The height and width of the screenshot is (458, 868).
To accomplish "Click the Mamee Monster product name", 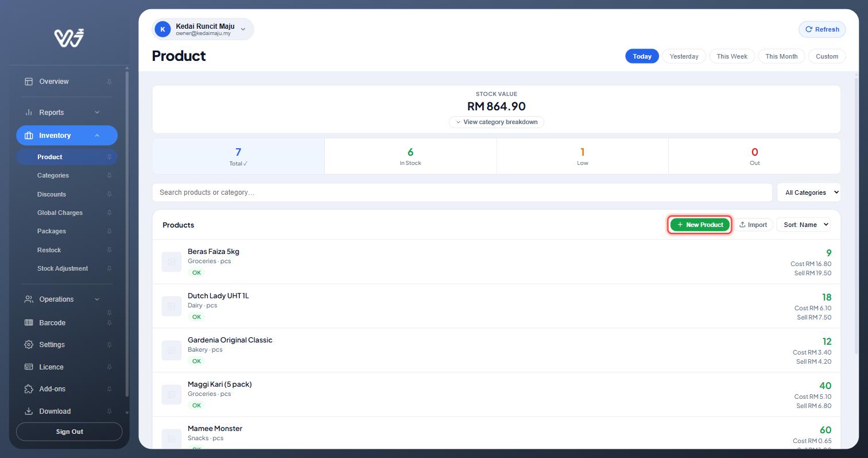I will 215,429.
